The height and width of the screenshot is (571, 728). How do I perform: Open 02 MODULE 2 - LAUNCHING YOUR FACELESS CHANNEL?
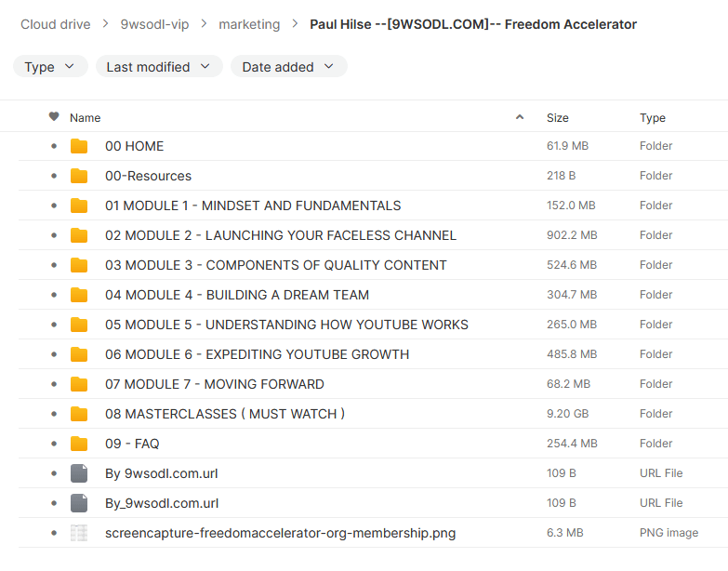pyautogui.click(x=281, y=235)
